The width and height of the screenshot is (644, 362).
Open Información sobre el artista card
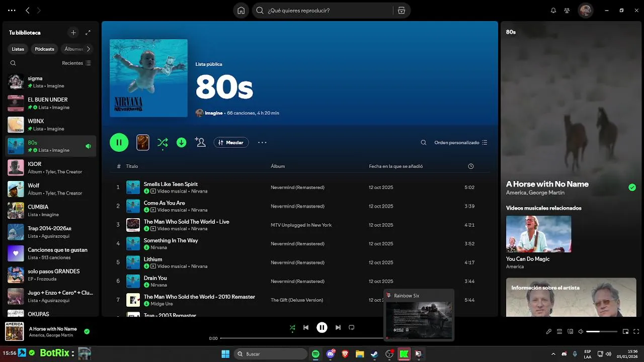[x=571, y=297]
